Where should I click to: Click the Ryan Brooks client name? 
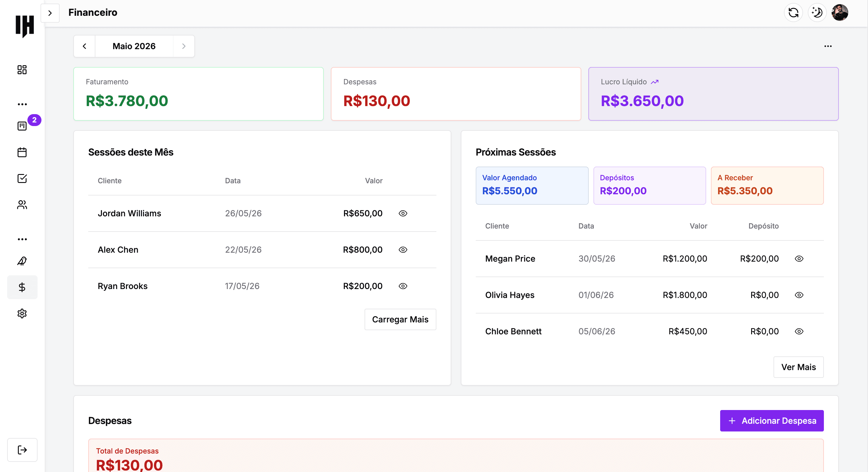[x=123, y=286]
